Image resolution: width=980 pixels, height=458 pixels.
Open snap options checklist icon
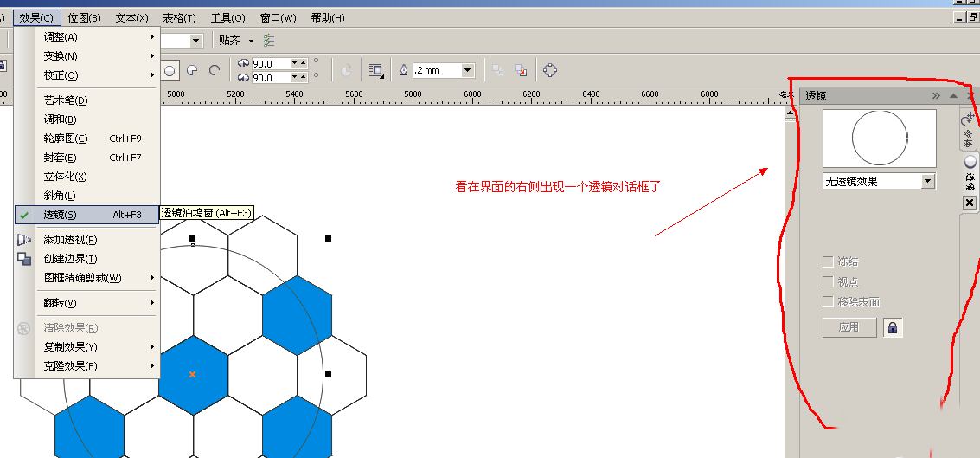(x=268, y=41)
